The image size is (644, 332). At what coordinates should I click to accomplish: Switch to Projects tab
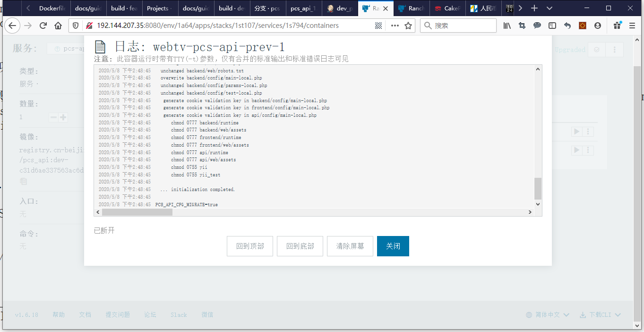coord(160,8)
